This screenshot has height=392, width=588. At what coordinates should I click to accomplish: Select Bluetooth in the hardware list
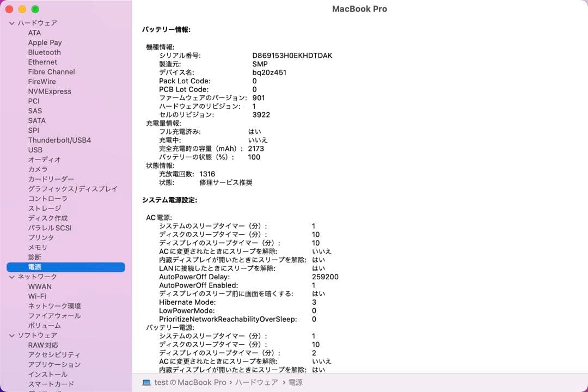(x=44, y=52)
